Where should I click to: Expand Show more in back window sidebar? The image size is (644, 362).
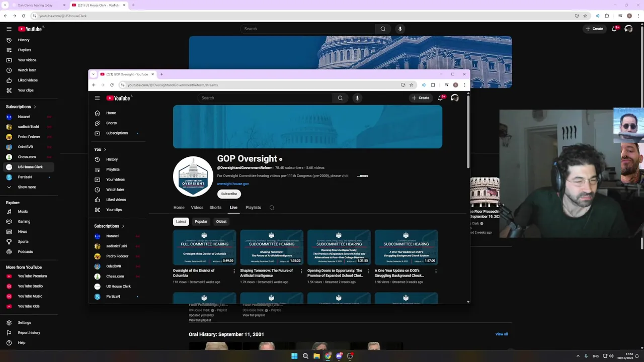(27, 187)
